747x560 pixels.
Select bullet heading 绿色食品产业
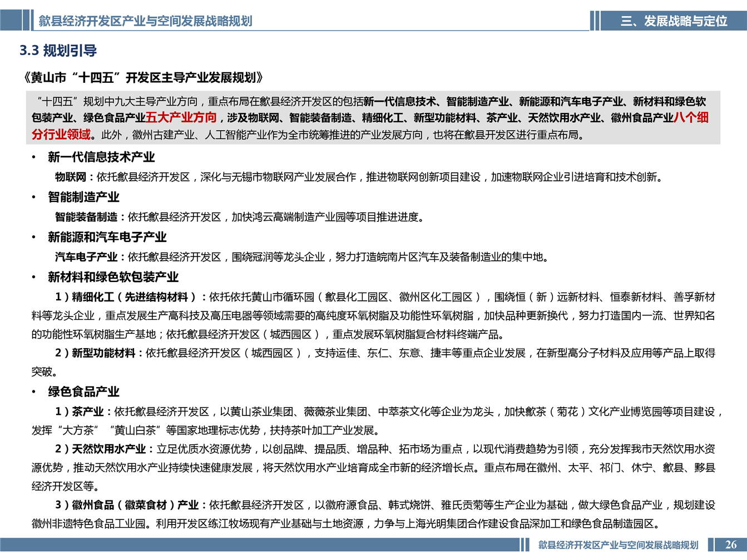tap(83, 392)
